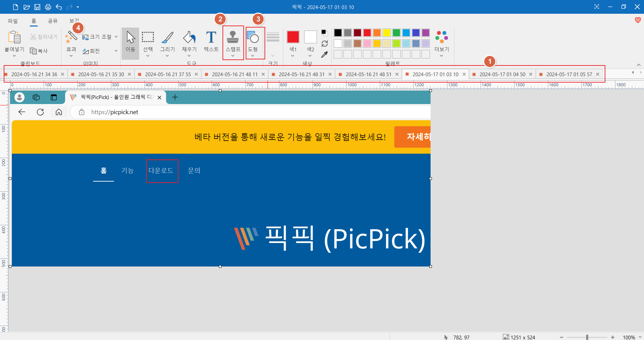Close tab 2024-05-17 01 05 57

(x=598, y=74)
